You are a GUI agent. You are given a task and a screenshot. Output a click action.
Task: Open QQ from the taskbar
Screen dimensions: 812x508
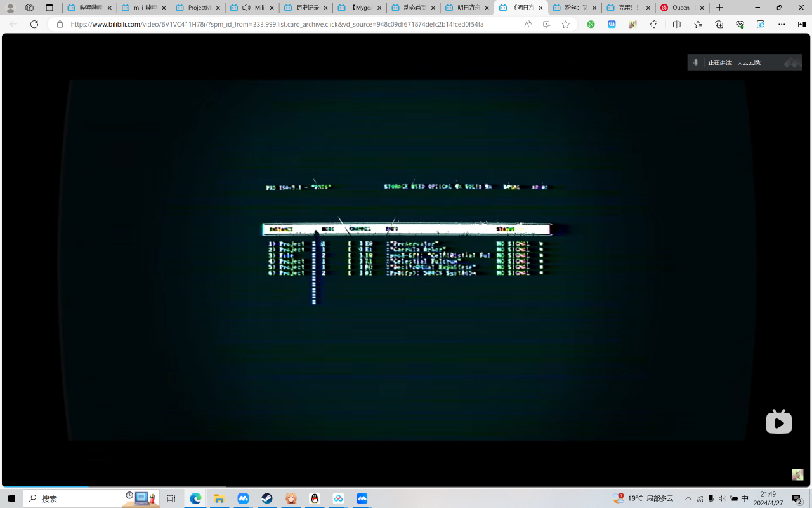coord(315,498)
